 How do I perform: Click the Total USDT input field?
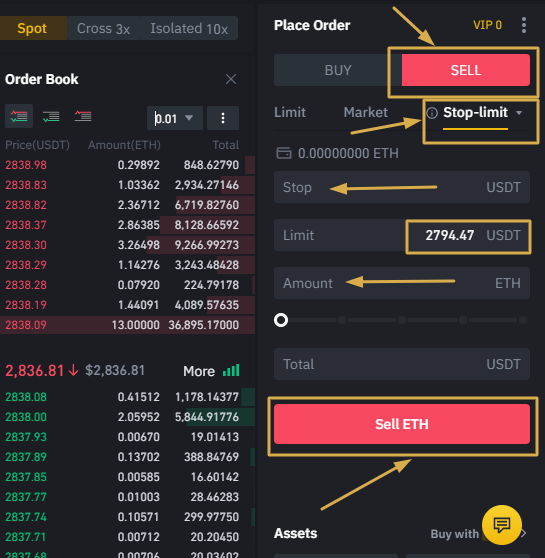click(x=402, y=364)
